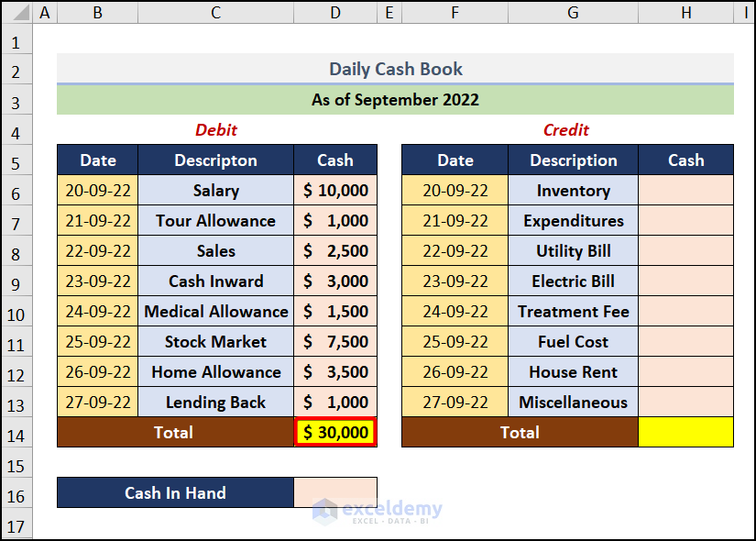This screenshot has height=541, width=756.
Task: Click the Credit Total label cell
Action: pyautogui.click(x=520, y=433)
